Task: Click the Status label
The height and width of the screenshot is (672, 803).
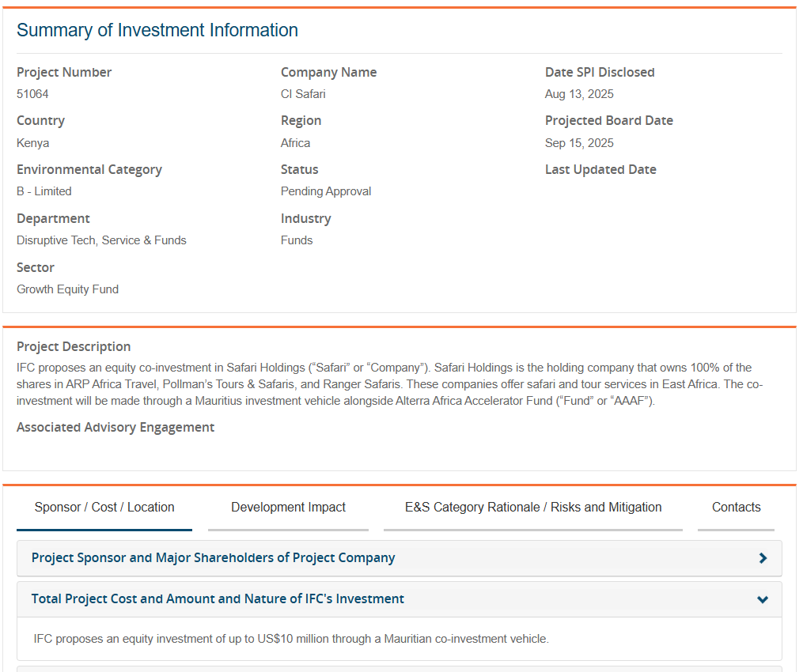Action: tap(300, 169)
